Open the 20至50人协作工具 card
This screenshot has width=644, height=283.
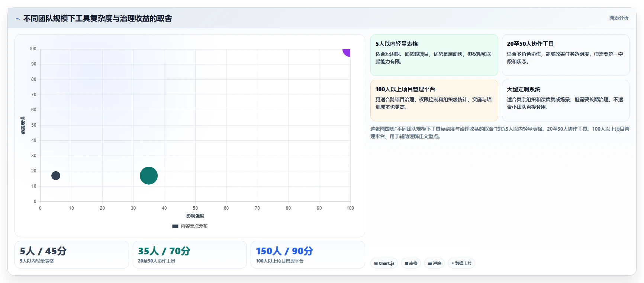566,55
